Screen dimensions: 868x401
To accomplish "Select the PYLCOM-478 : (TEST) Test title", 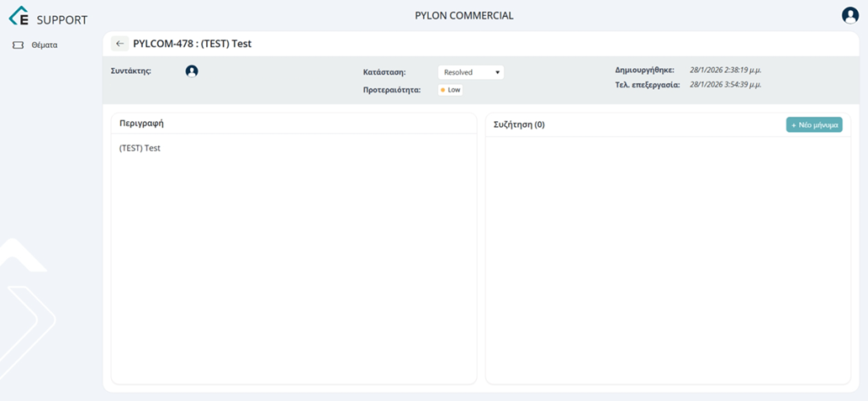I will (192, 44).
